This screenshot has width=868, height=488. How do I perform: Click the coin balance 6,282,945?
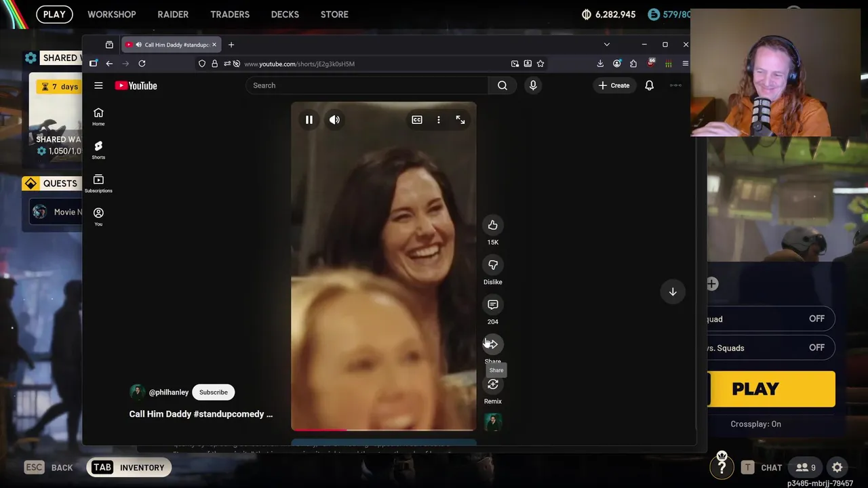609,14
